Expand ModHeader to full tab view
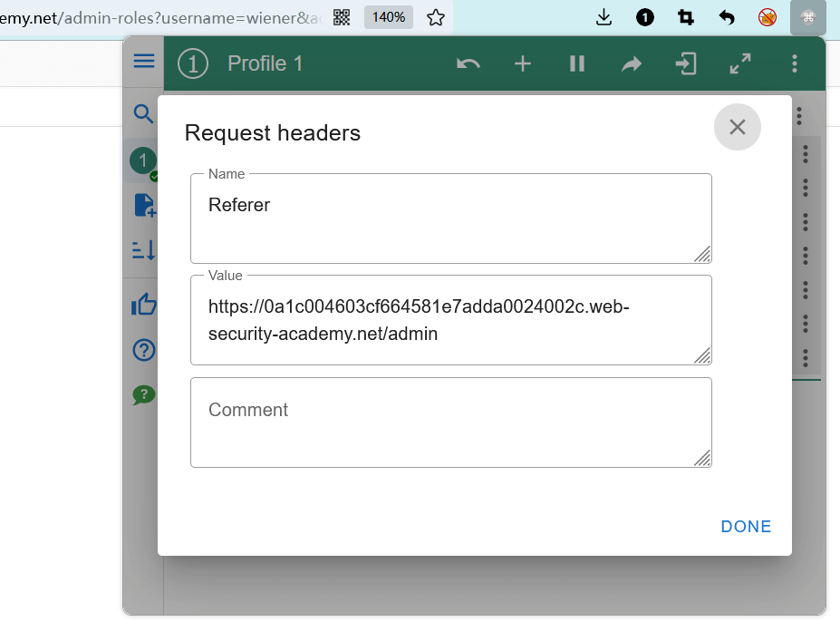 tap(740, 63)
